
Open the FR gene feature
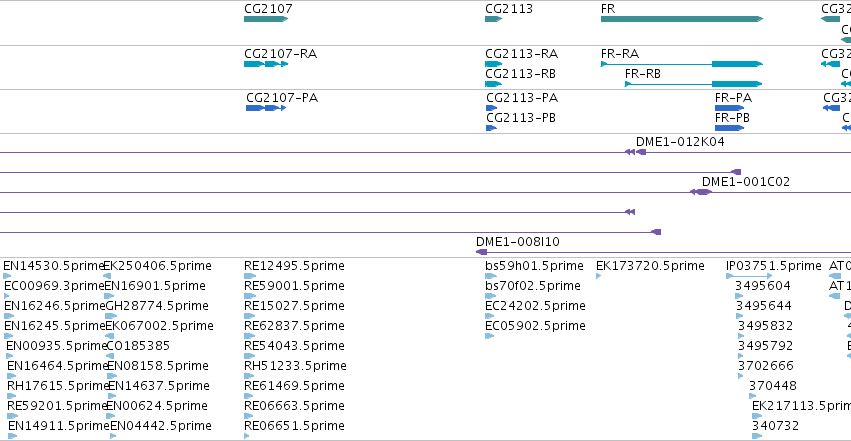[682, 19]
